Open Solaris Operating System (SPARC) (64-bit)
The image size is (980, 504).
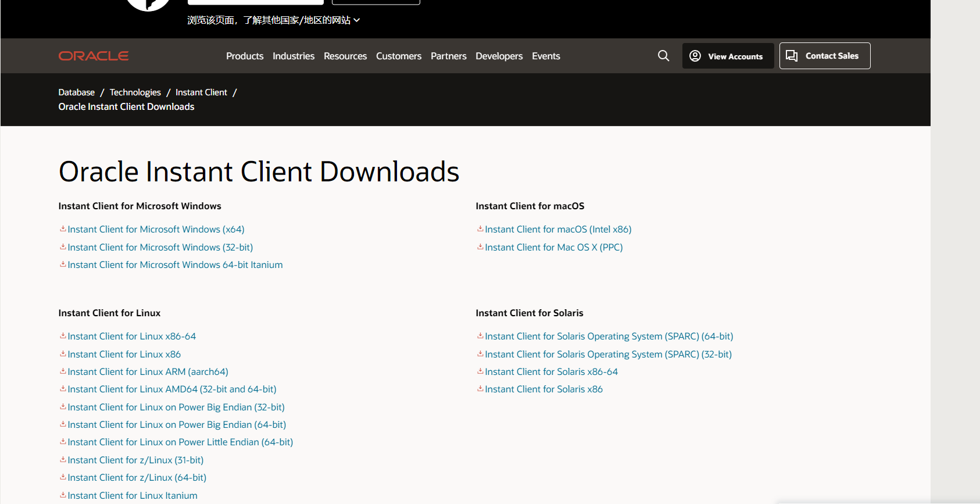[609, 337]
